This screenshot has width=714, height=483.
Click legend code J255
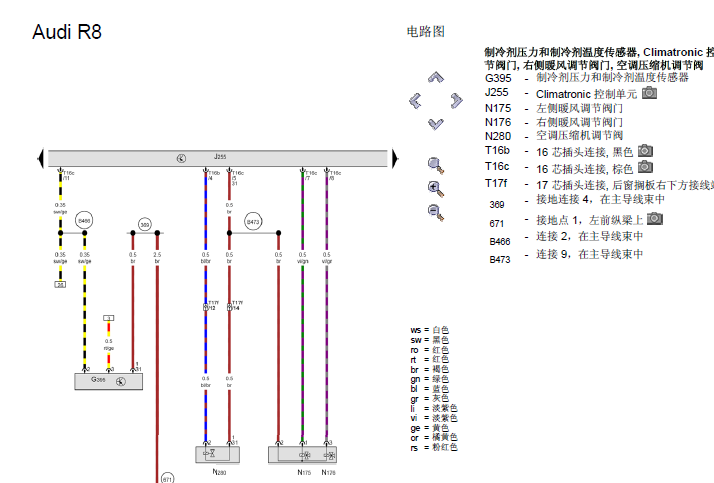[497, 92]
